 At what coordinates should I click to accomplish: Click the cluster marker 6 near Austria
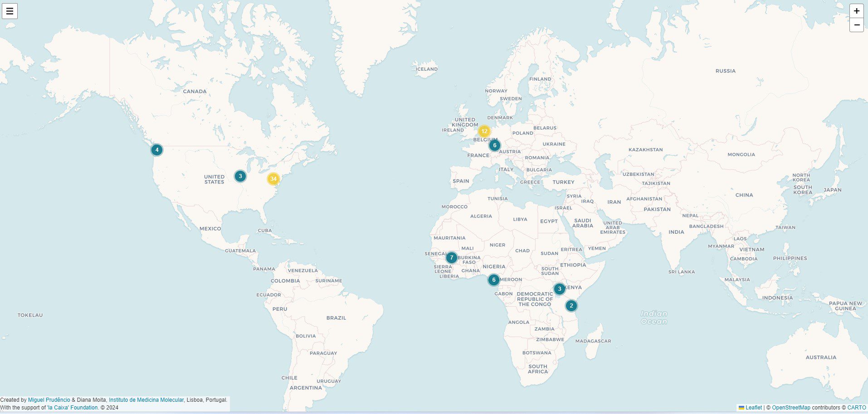tap(494, 145)
